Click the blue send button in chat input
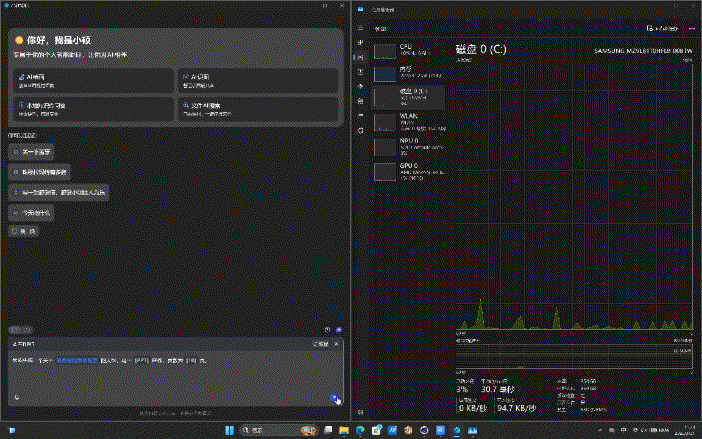The width and height of the screenshot is (702, 439). coord(333,397)
